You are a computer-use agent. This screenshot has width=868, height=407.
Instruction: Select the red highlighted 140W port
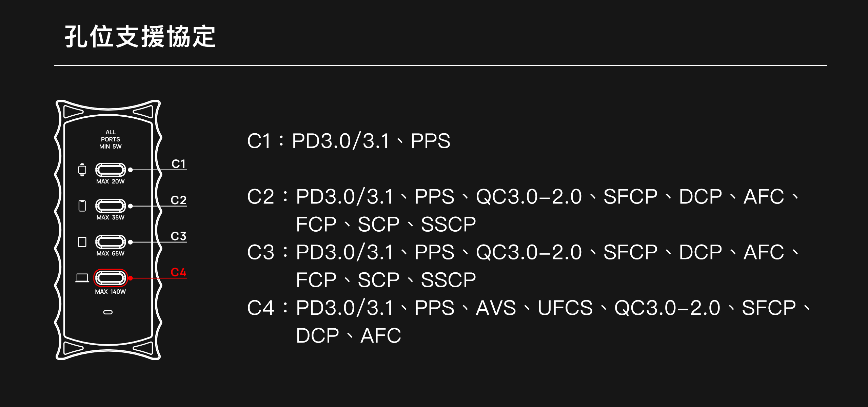[111, 278]
